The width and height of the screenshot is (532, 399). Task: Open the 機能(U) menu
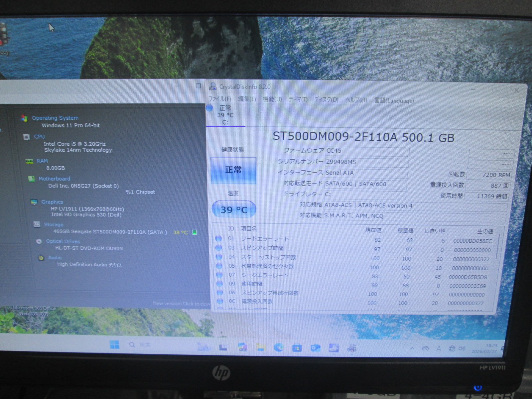pos(272,99)
